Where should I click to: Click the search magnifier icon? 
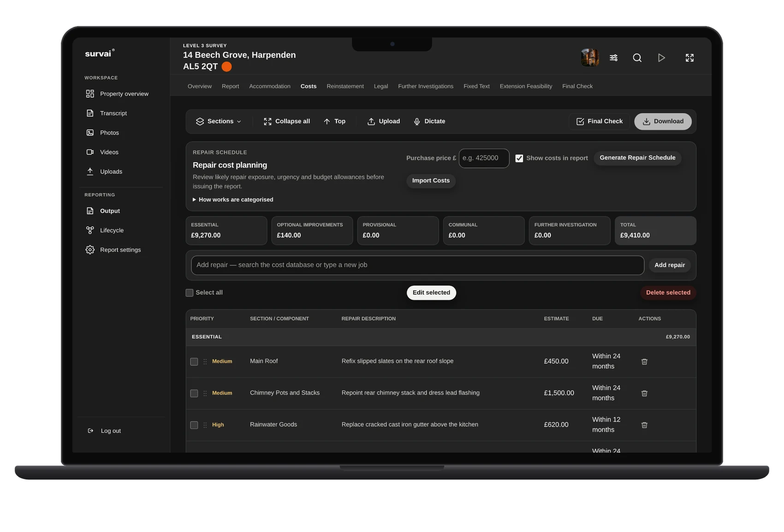coord(637,58)
